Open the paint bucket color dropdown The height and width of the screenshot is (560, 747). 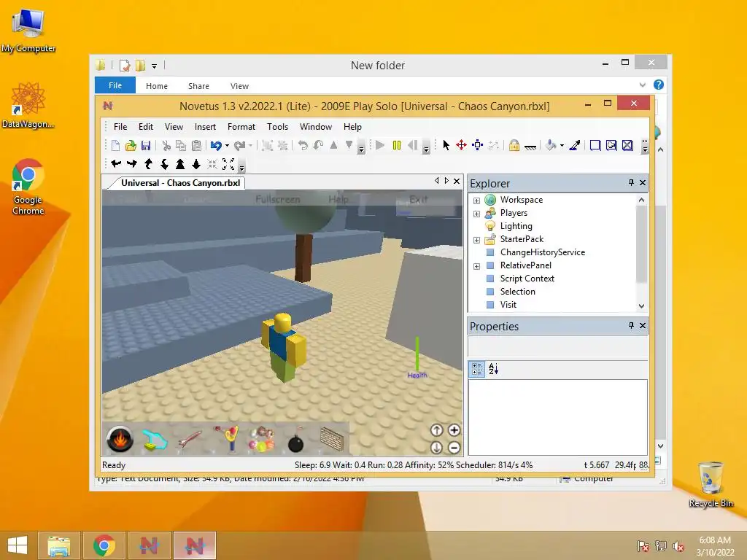coord(562,146)
